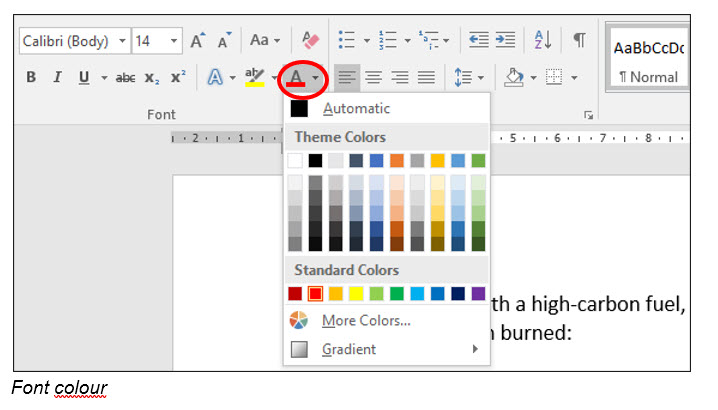Toggle Show/Hide paragraph marks
The image size is (718, 410).
pyautogui.click(x=579, y=40)
